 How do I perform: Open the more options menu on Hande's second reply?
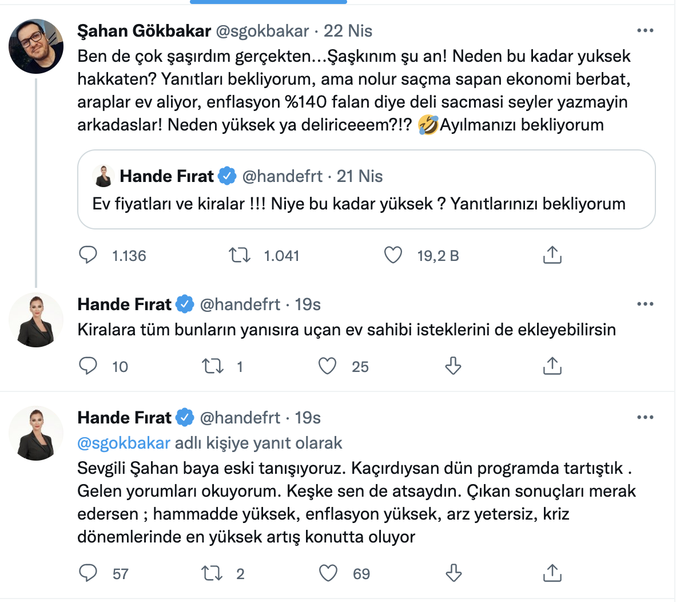645,417
